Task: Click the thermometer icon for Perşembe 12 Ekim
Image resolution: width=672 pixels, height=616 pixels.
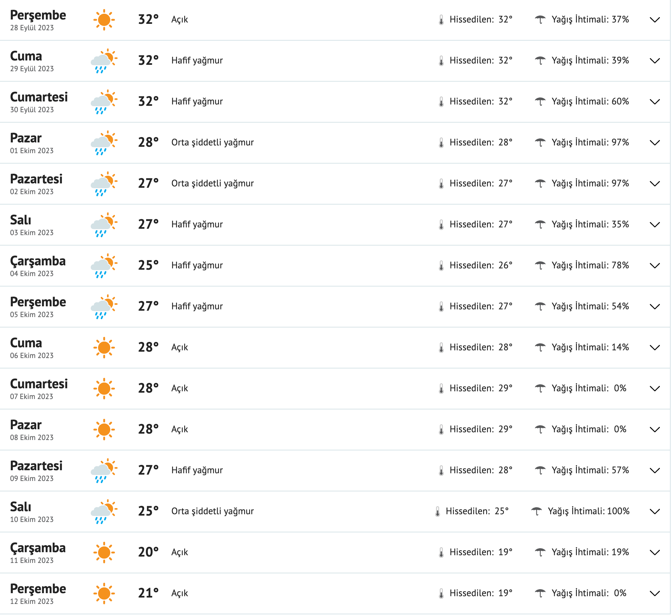Action: click(x=442, y=593)
